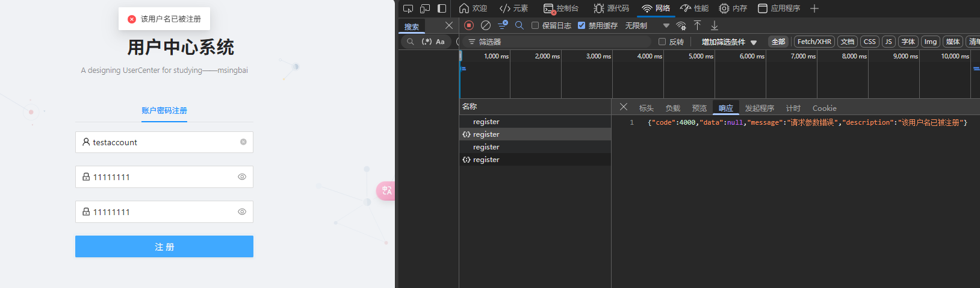Click the plus icon to add more tools

(814, 8)
